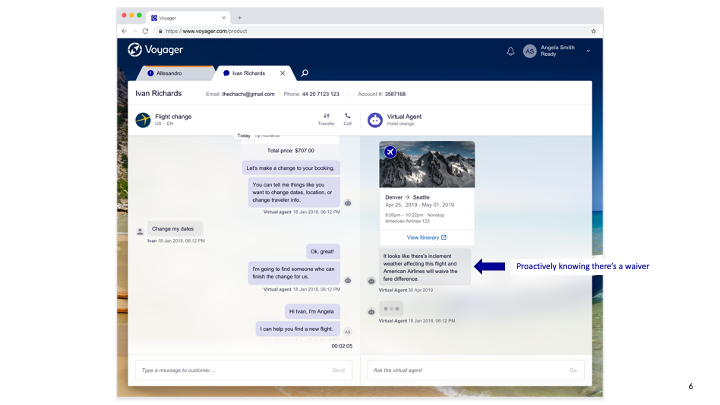
Task: Focus the 'Type a message to customer' field
Action: click(x=243, y=370)
